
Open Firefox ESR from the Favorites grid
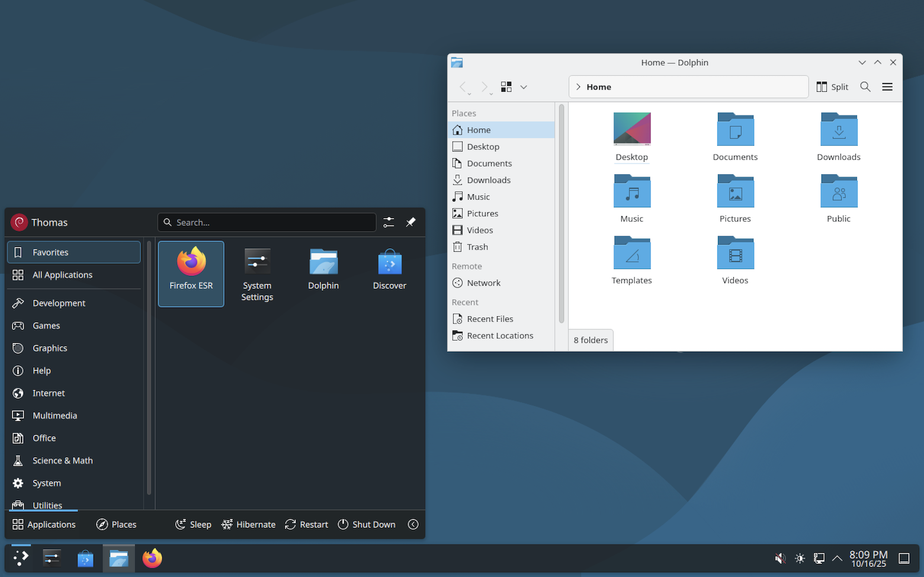[191, 273]
